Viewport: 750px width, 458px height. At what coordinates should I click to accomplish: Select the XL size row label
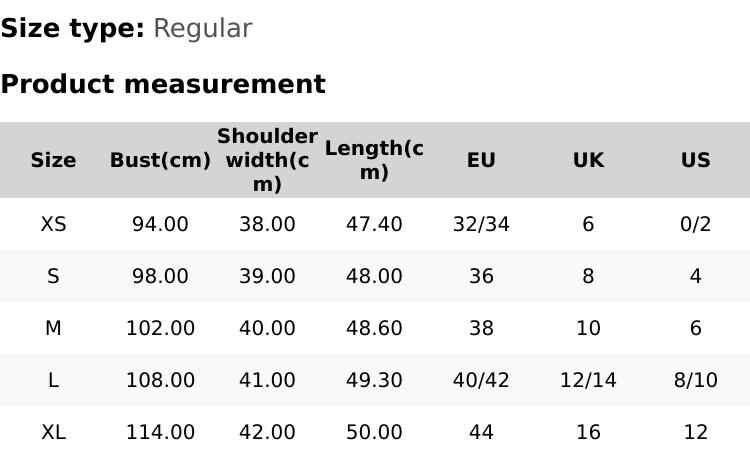tap(53, 432)
